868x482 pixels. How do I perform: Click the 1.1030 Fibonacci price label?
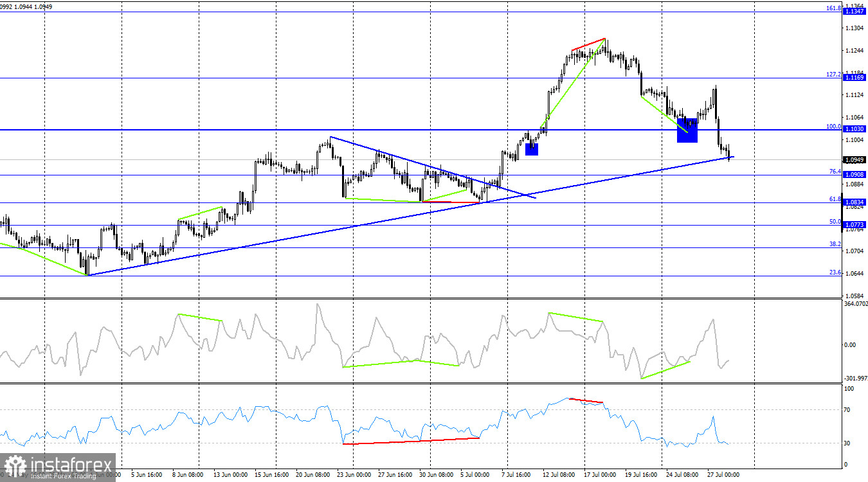854,130
